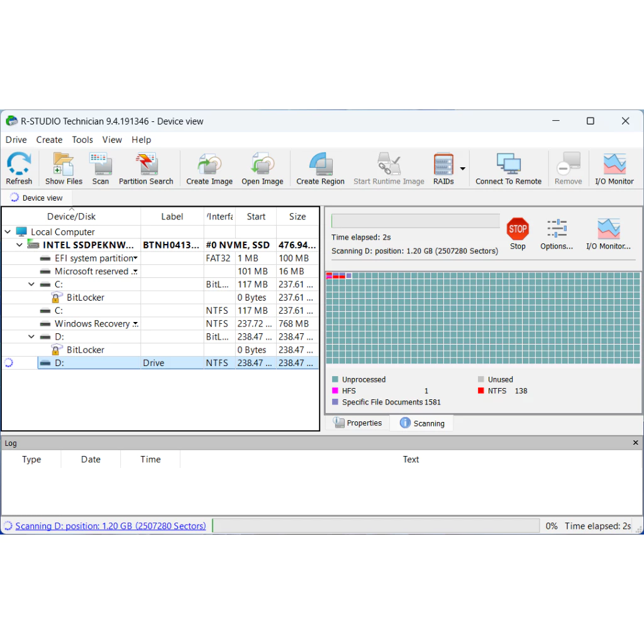Image resolution: width=644 pixels, height=644 pixels.
Task: Collapse the INTEL SSDPEKNW disk node
Action: [19, 245]
